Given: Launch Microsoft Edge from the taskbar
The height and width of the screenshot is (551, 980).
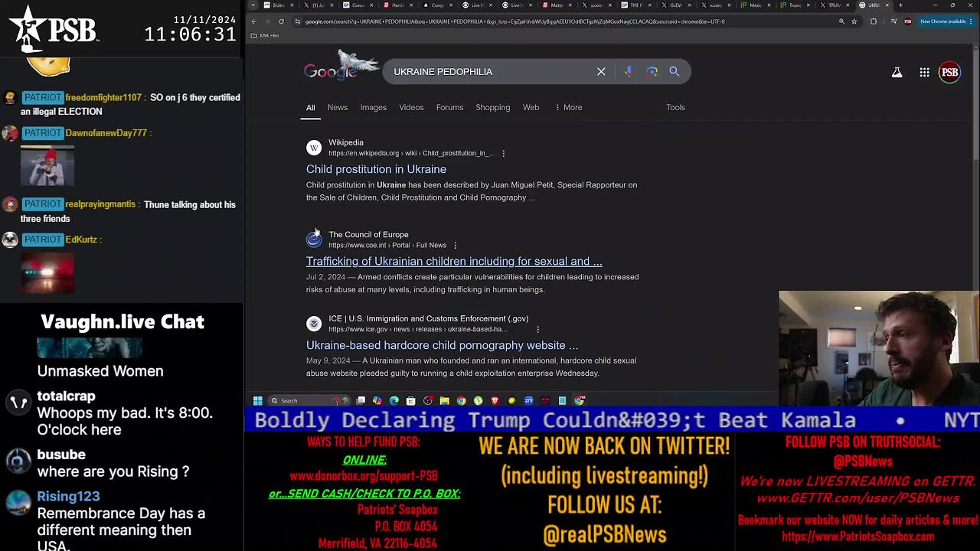Looking at the screenshot, I should coord(394,400).
